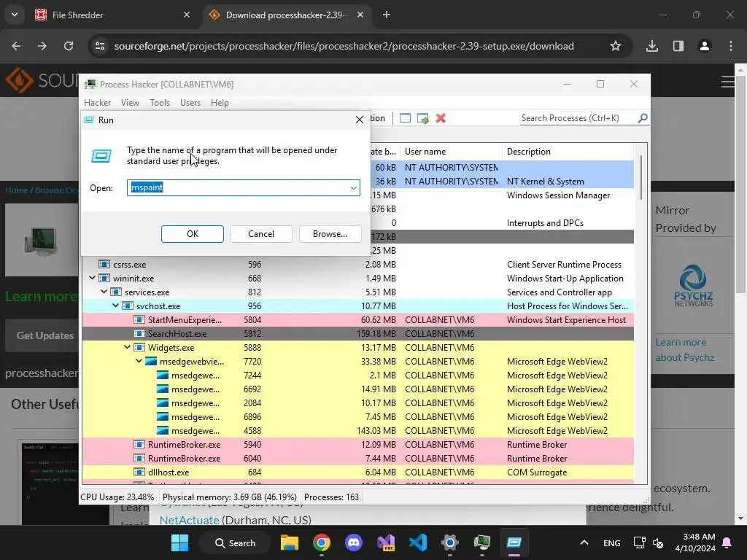Open the Hacker menu
Viewport: 747px width, 560px height.
click(97, 103)
